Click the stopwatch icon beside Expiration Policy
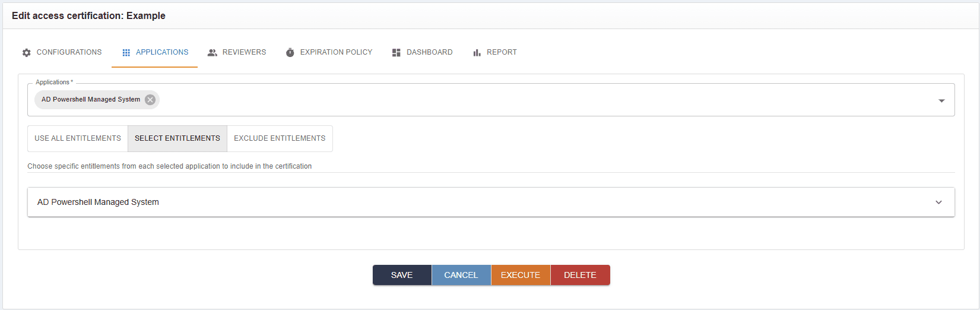Screen dimensions: 980x310 click(290, 53)
